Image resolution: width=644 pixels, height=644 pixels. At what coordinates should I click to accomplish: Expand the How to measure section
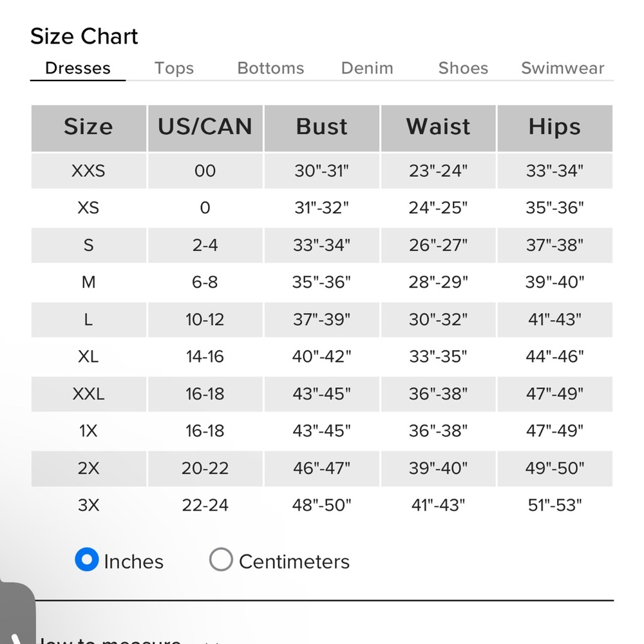point(109,639)
